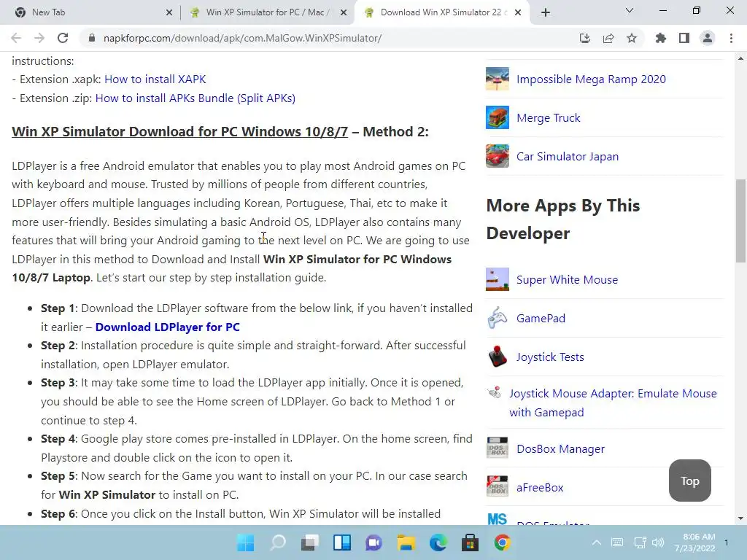Open Microsoft Store from taskbar
Image resolution: width=747 pixels, height=560 pixels.
tap(471, 542)
